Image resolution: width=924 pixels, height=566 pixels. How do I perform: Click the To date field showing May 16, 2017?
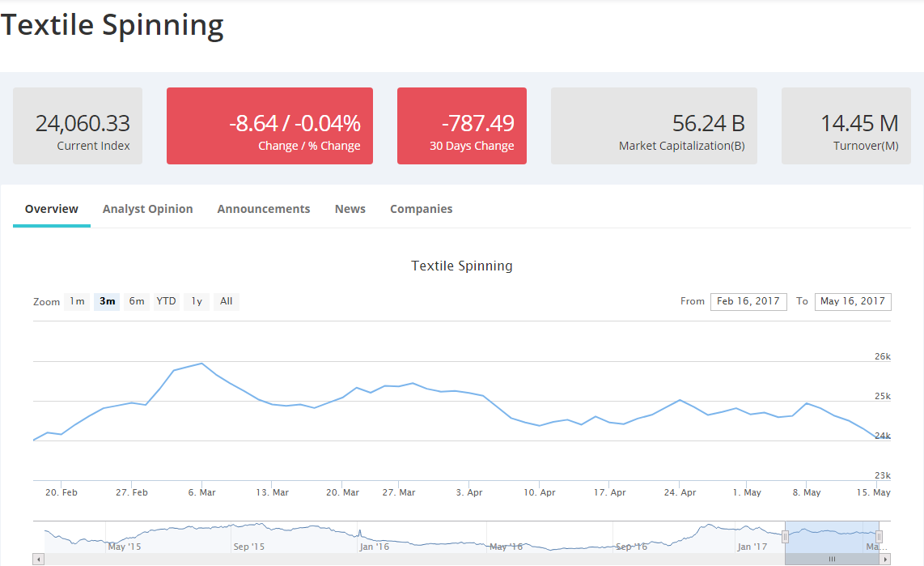pyautogui.click(x=853, y=301)
